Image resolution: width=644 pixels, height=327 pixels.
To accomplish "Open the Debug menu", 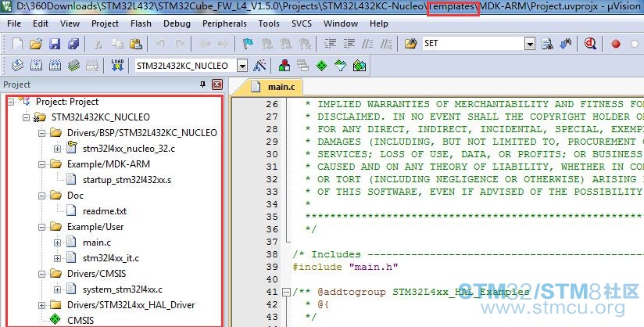I will pyautogui.click(x=177, y=23).
